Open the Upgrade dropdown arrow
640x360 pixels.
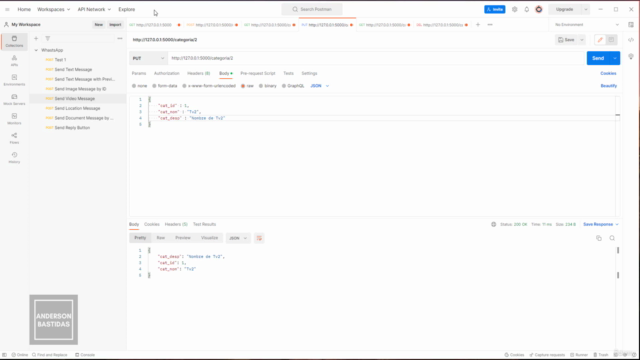click(585, 9)
